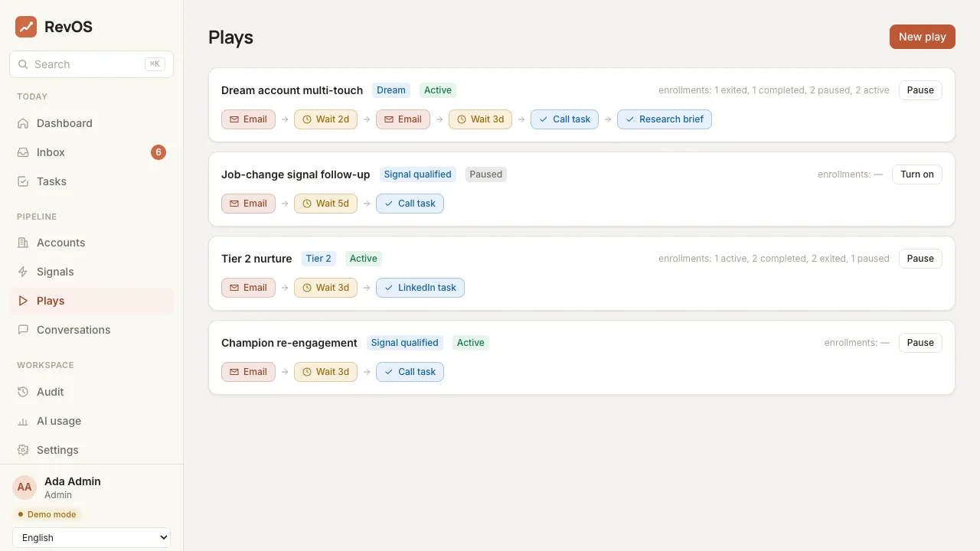Open the Settings page
The width and height of the screenshot is (980, 551).
coord(92,450)
